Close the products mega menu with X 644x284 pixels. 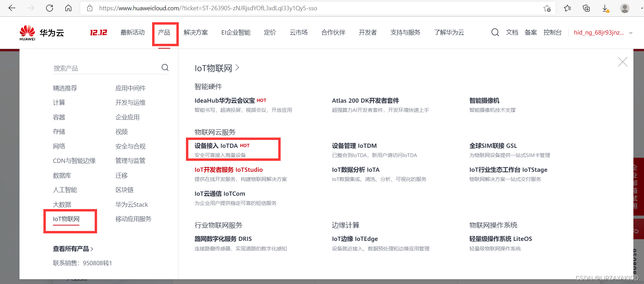[622, 62]
